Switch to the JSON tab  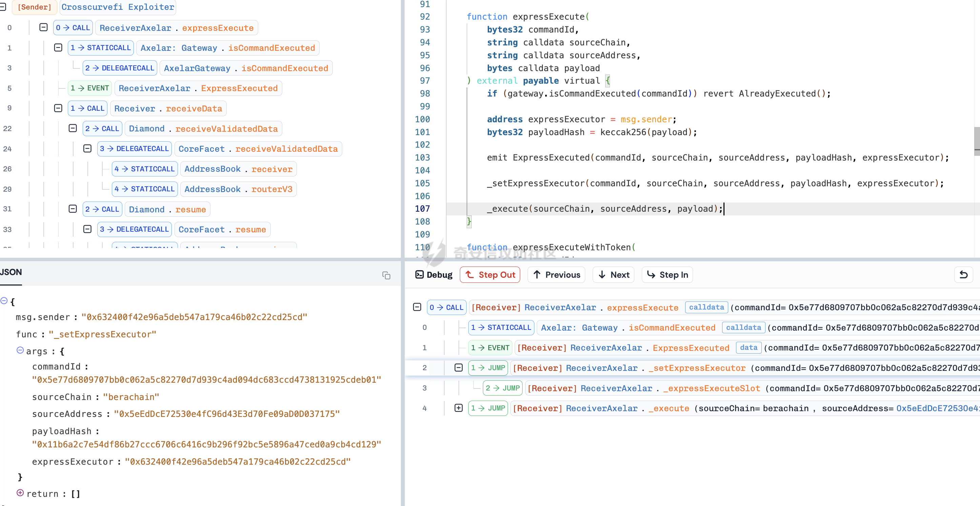pos(11,272)
